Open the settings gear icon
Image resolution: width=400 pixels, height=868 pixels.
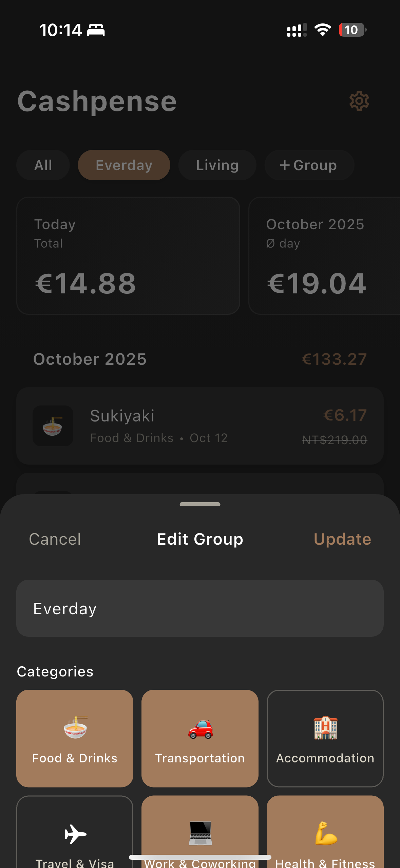[359, 101]
